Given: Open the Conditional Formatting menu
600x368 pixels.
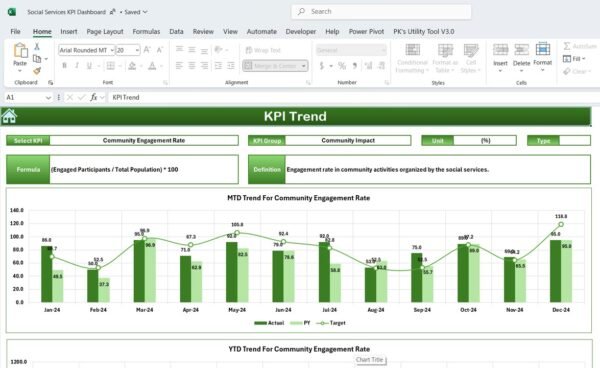Looking at the screenshot, I should click(x=412, y=58).
